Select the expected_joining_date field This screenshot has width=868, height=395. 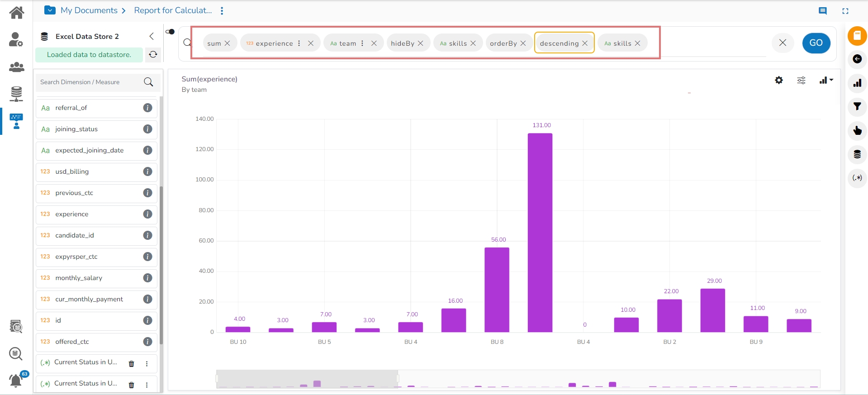pos(96,150)
